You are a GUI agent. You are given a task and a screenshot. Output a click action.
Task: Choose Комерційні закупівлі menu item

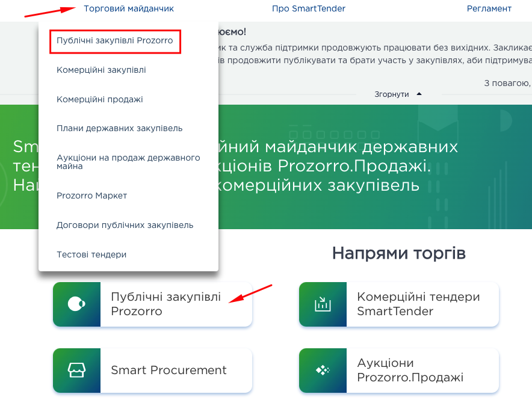point(101,70)
